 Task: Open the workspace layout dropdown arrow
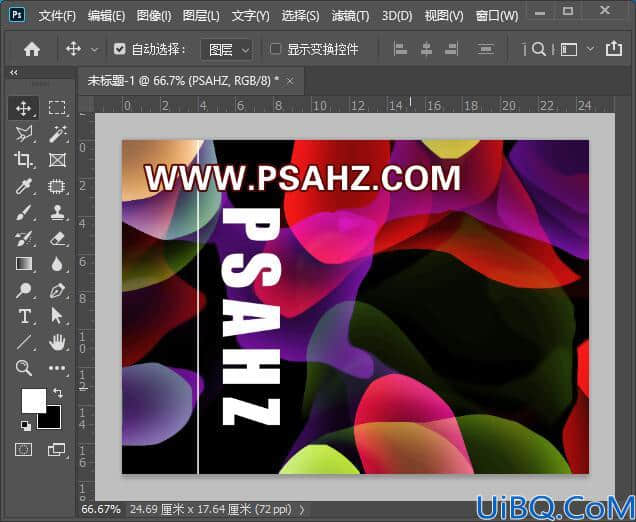pyautogui.click(x=590, y=49)
